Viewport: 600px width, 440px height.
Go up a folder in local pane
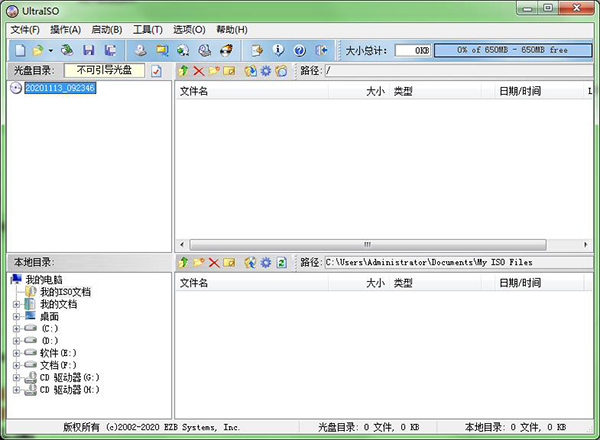point(183,262)
